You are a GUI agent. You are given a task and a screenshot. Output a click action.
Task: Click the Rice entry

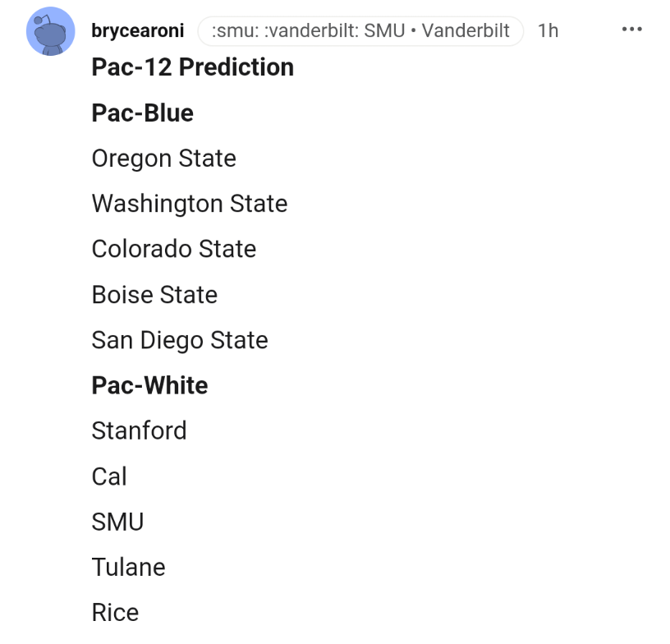115,613
